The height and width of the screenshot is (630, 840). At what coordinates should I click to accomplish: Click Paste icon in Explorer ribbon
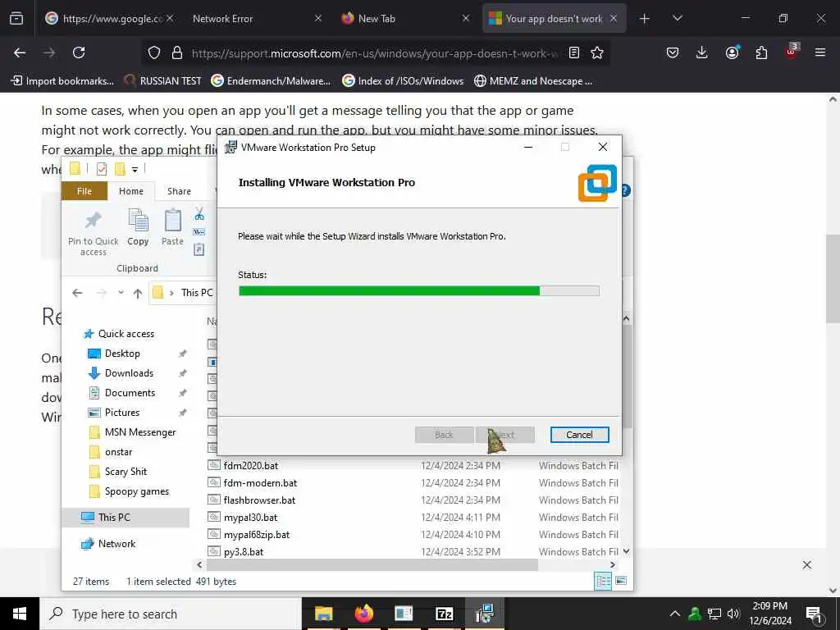click(x=172, y=228)
